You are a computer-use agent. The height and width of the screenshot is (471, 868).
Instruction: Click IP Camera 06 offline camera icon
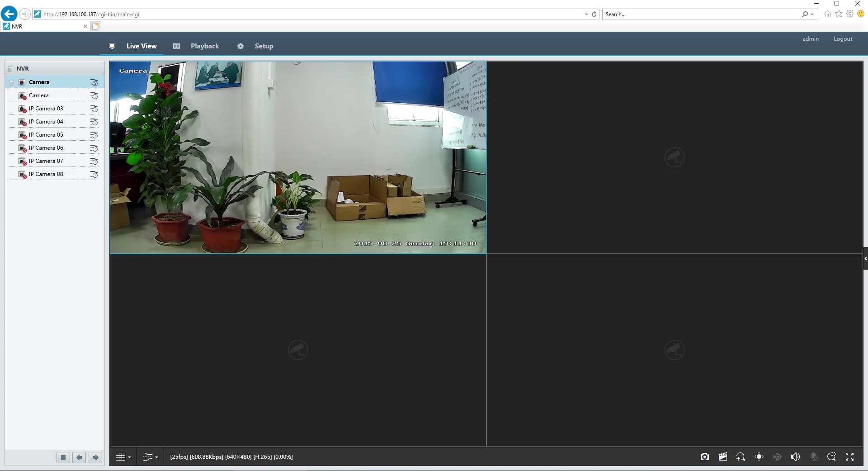pyautogui.click(x=22, y=148)
